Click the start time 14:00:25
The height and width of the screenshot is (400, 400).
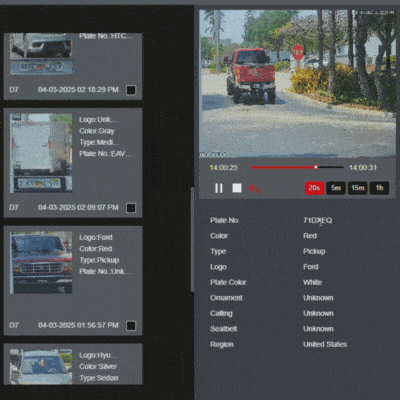(x=223, y=167)
